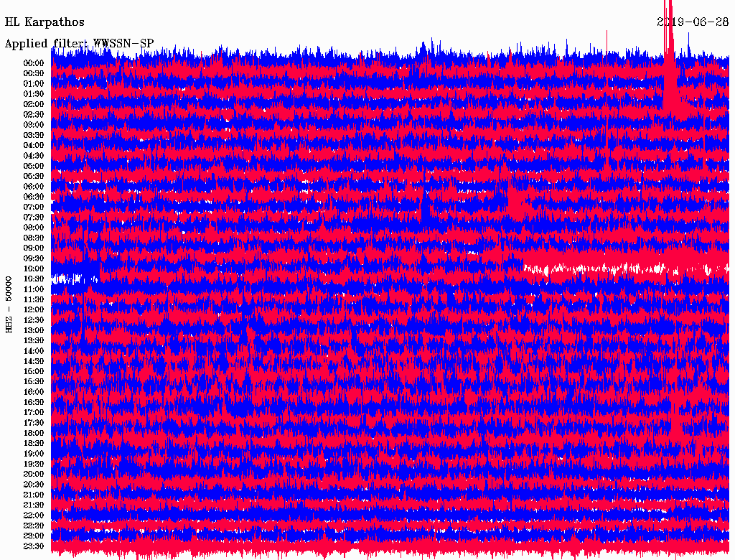Select the 15:00 time label
The image size is (735, 560).
coord(34,371)
